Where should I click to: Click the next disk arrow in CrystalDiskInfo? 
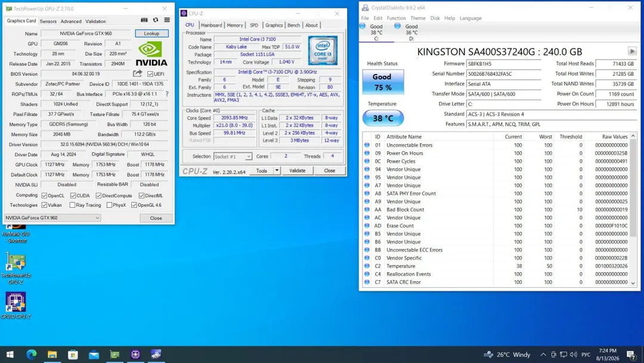coord(632,51)
